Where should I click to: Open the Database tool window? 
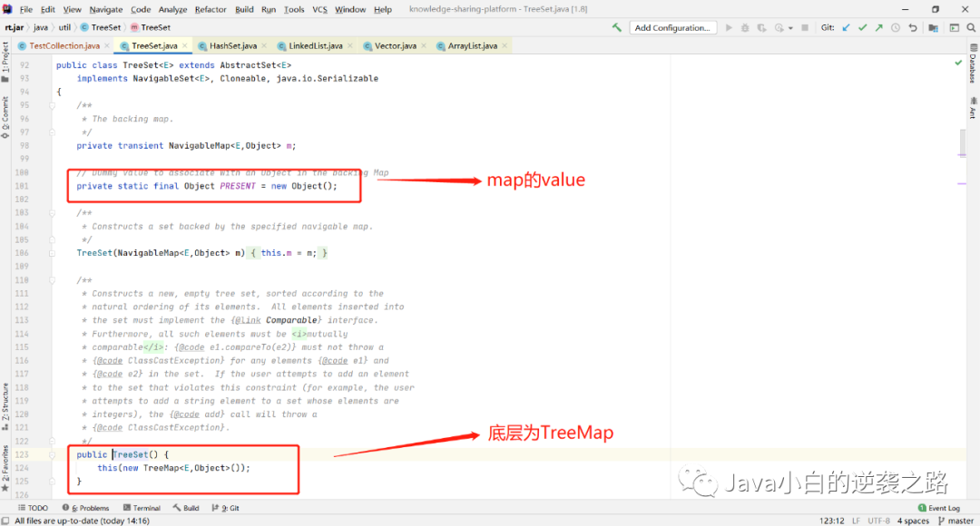tap(973, 63)
